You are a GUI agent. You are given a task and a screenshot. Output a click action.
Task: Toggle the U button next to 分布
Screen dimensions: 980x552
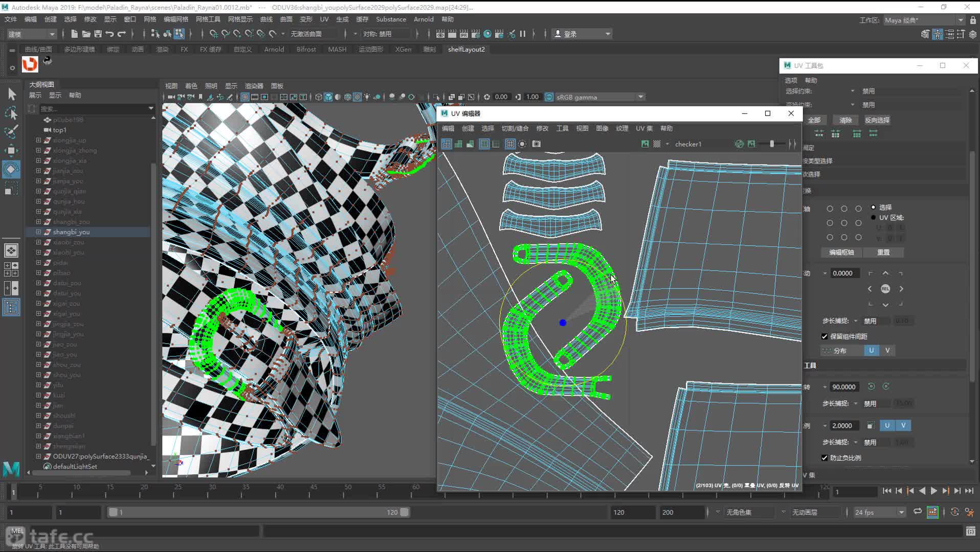[872, 350]
